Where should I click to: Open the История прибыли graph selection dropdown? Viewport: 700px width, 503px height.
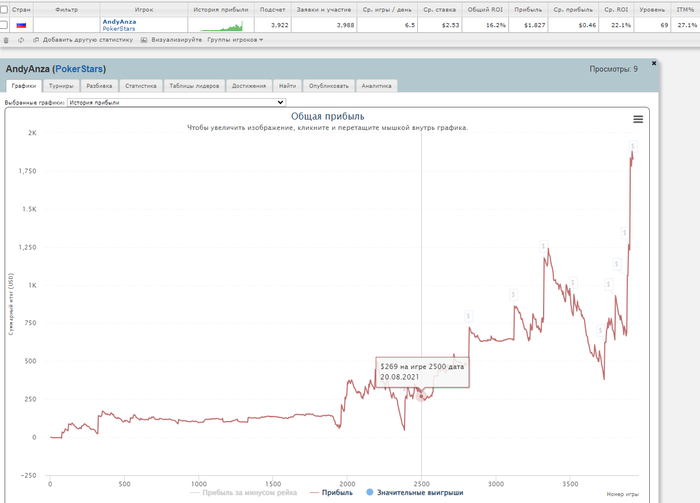coord(176,102)
